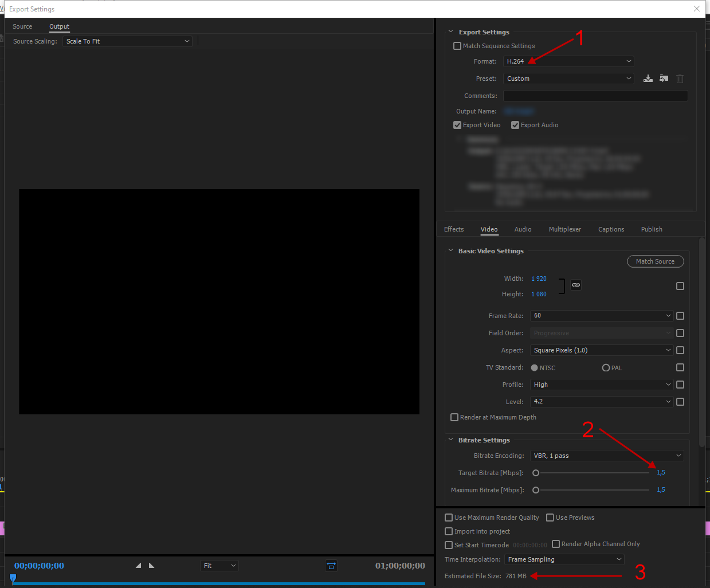This screenshot has height=588, width=710.
Task: Click the aspect ratio correction icon
Action: (x=331, y=566)
